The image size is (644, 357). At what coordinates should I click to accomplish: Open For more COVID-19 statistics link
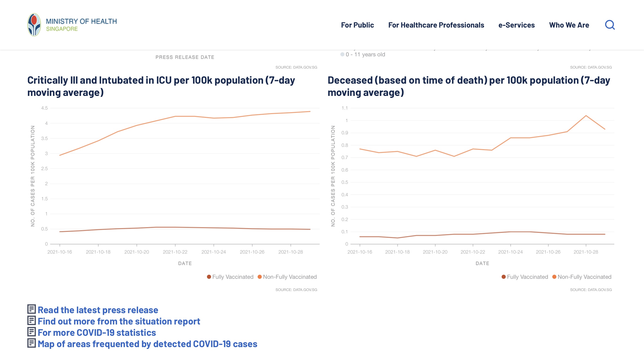97,332
